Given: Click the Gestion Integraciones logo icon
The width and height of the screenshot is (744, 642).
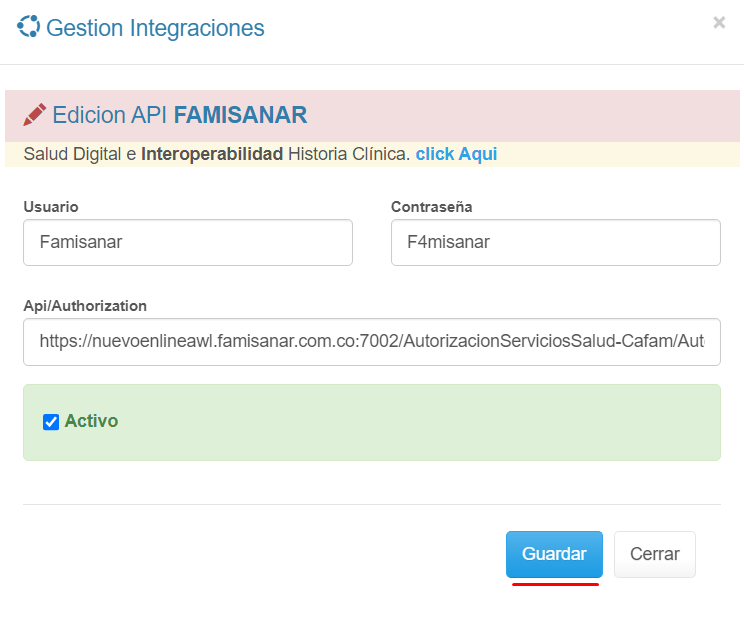Looking at the screenshot, I should (x=28, y=27).
